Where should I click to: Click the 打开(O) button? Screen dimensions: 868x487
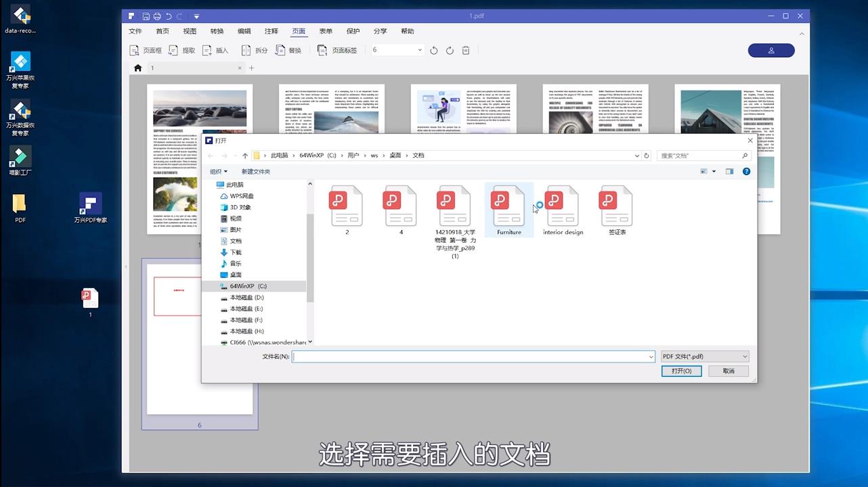[681, 371]
